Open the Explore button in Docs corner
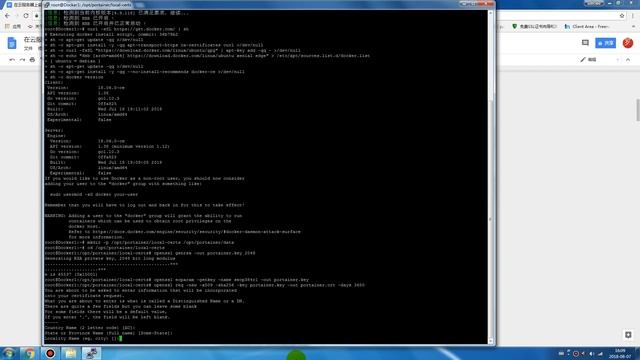Screen dimensions: 640x360 628,335
